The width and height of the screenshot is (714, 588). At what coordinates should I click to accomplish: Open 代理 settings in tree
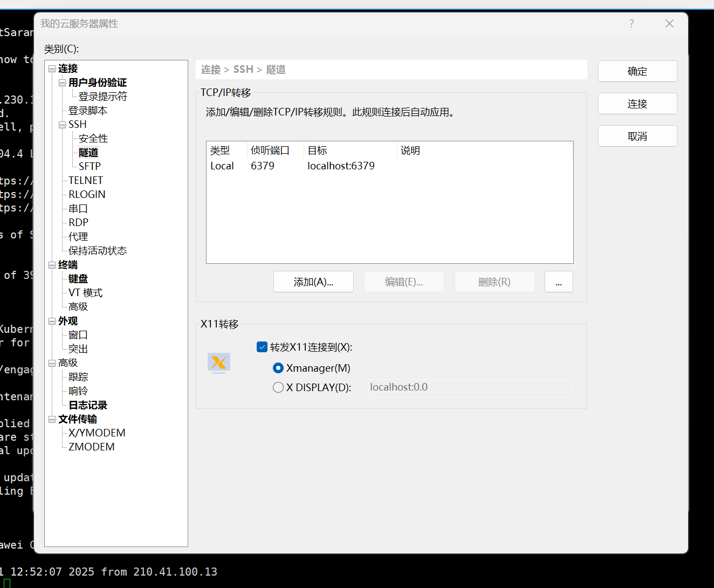point(78,237)
